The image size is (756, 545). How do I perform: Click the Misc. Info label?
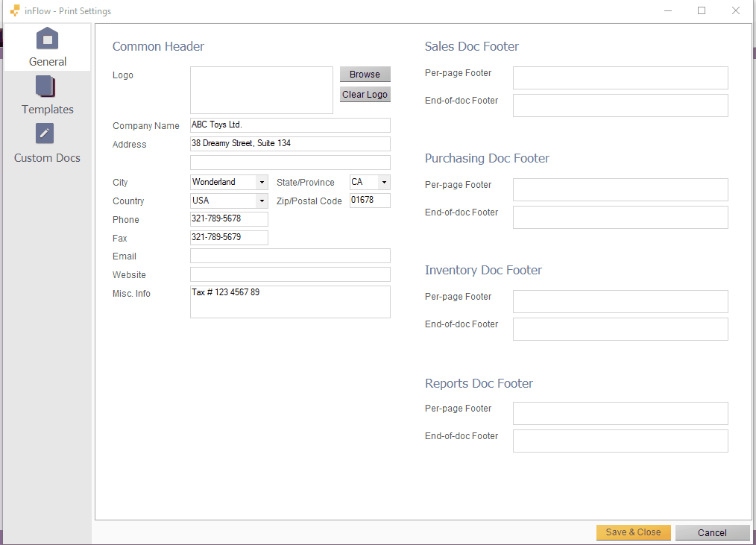click(x=131, y=293)
